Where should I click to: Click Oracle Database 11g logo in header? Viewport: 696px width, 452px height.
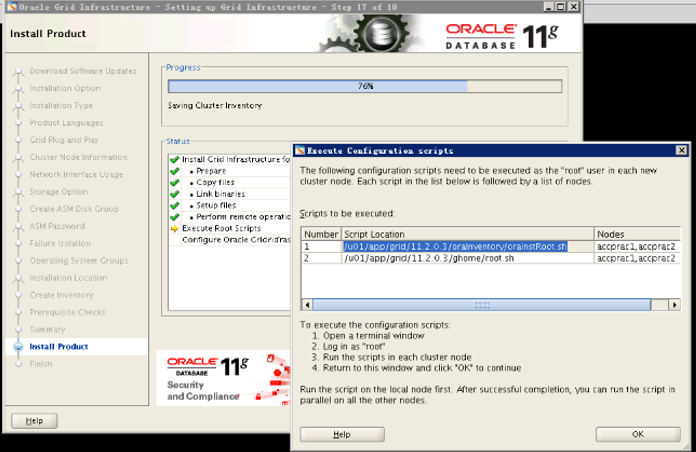pos(502,36)
